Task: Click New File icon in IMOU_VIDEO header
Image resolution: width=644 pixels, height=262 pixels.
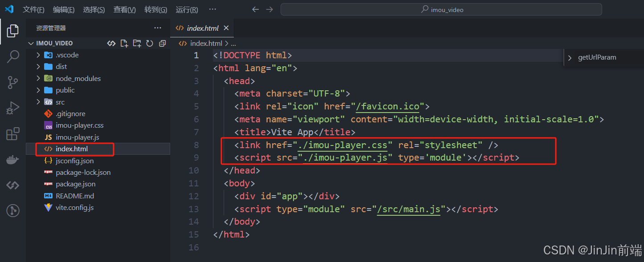Action: (124, 43)
